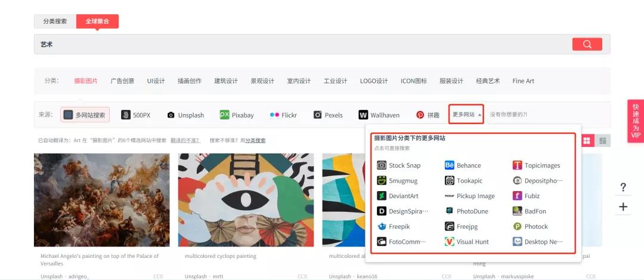Select the LOGO设计 category

(374, 81)
